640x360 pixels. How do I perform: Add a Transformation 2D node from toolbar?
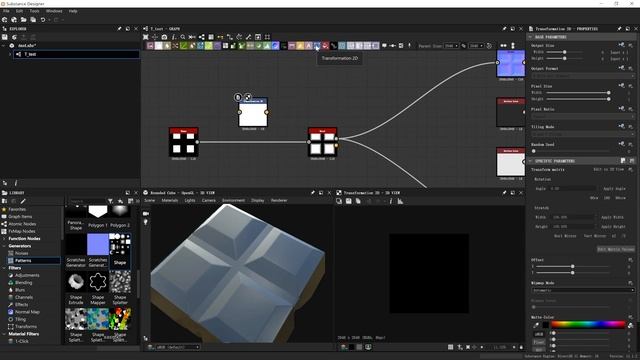pyautogui.click(x=317, y=46)
